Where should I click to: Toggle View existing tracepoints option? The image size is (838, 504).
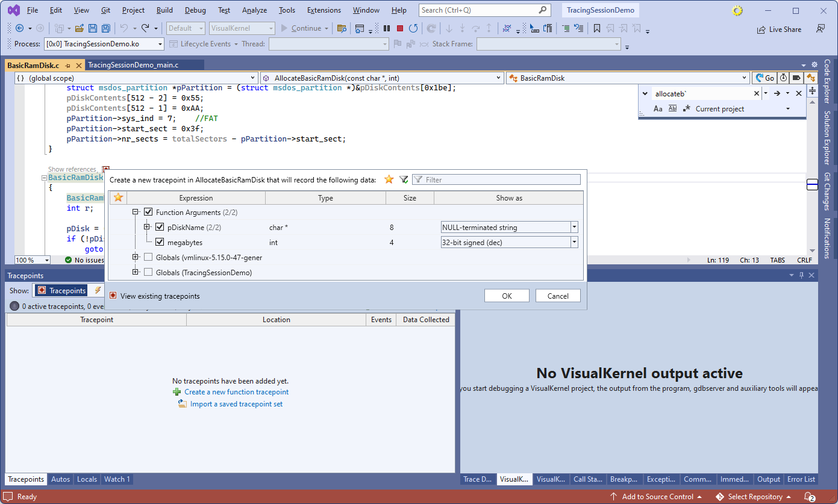(155, 296)
